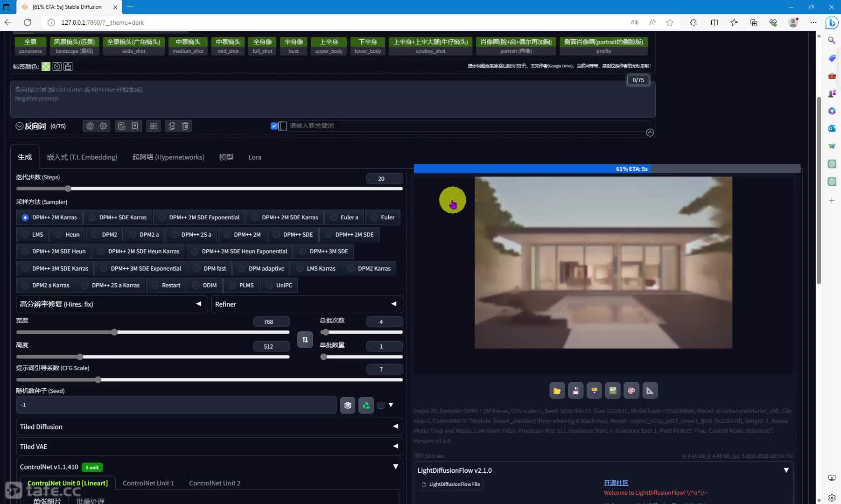Screen dimensions: 841x504
Task: Send image to extras triangle ruler icon
Action: (650, 391)
